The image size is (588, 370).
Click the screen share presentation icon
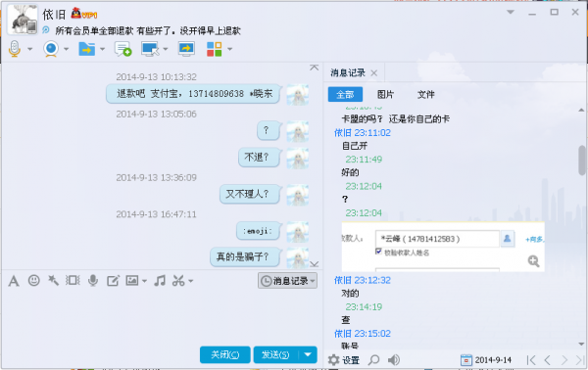pyautogui.click(x=186, y=49)
